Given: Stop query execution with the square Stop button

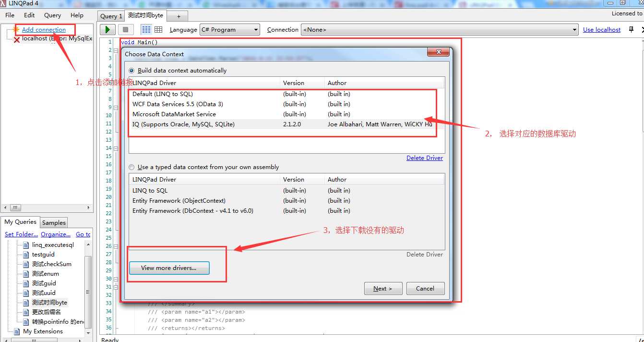Looking at the screenshot, I should tap(125, 30).
